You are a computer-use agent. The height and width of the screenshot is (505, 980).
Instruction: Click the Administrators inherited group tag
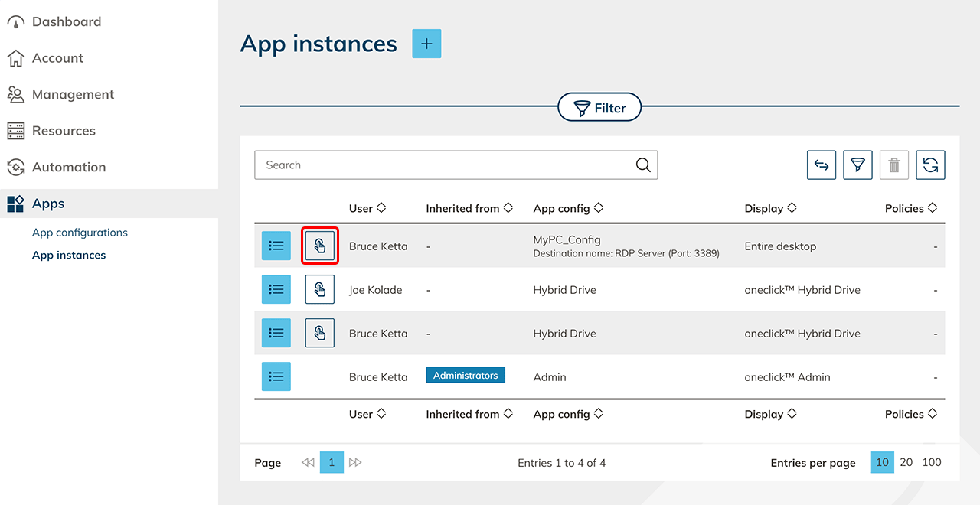(465, 376)
